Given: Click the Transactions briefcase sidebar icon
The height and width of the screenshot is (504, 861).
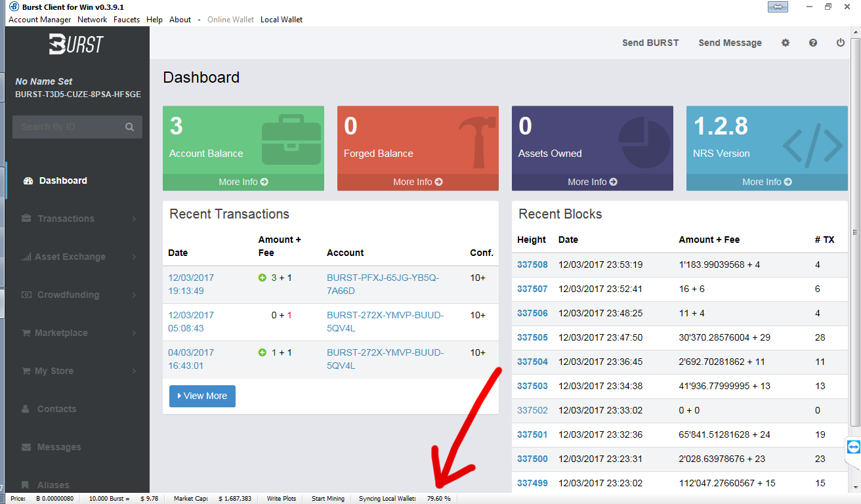Looking at the screenshot, I should point(26,219).
